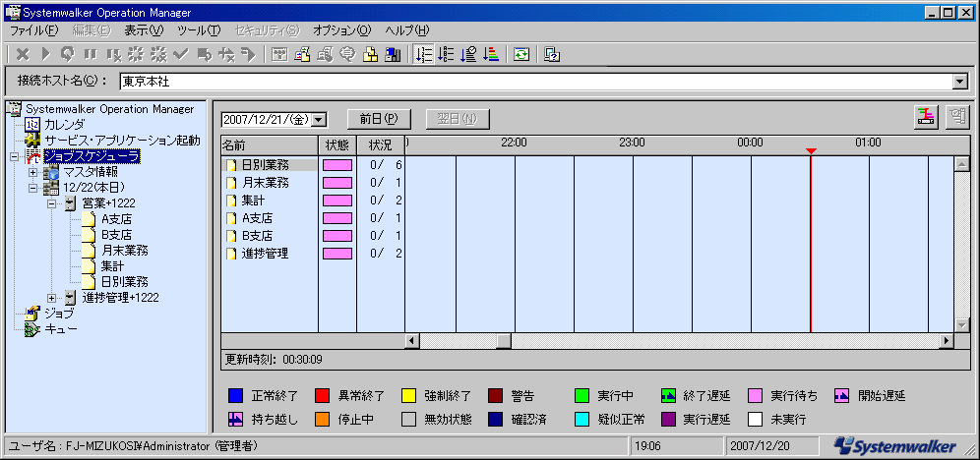Screen dimensions: 980x460
Task: Select the 進捗管理+1222 tree item
Action: (120, 298)
